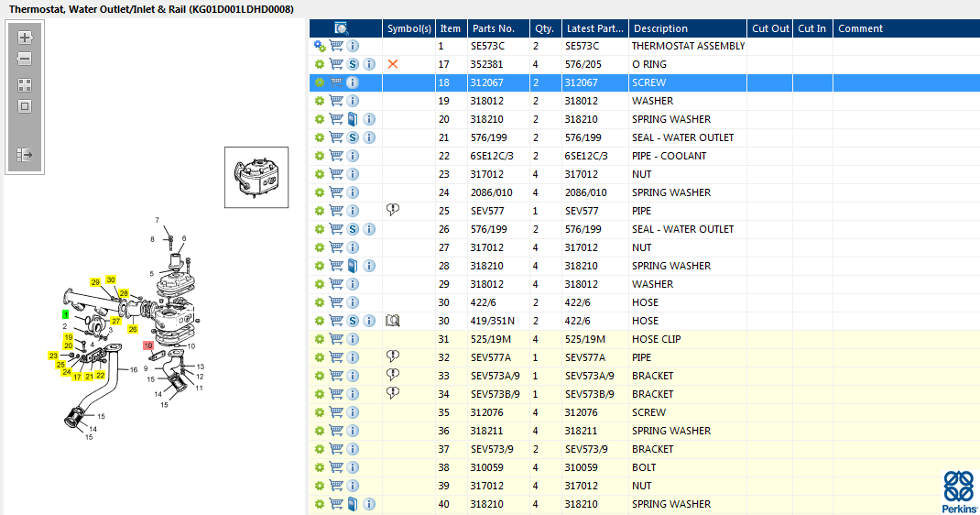Open the search icon in the table header
Viewport: 980px width, 515px height.
(x=342, y=28)
